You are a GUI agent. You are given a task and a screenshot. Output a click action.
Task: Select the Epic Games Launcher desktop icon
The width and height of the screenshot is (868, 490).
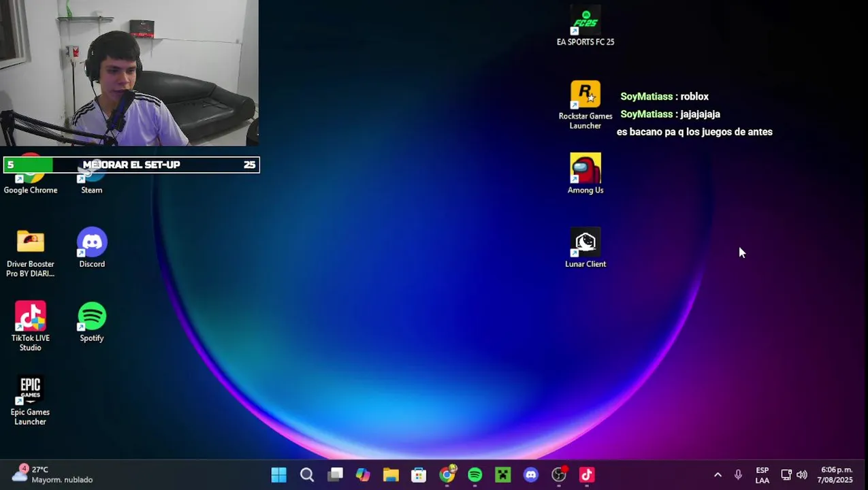[x=31, y=401]
